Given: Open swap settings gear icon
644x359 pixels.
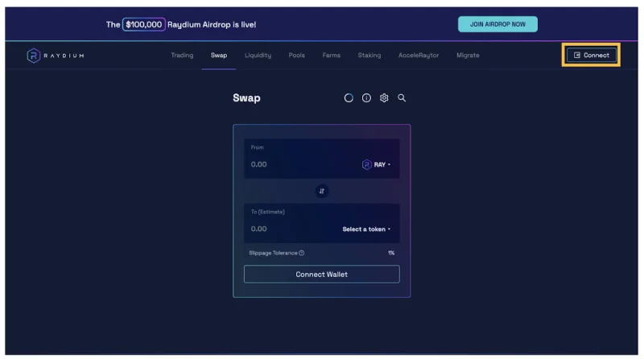Looking at the screenshot, I should click(x=384, y=97).
